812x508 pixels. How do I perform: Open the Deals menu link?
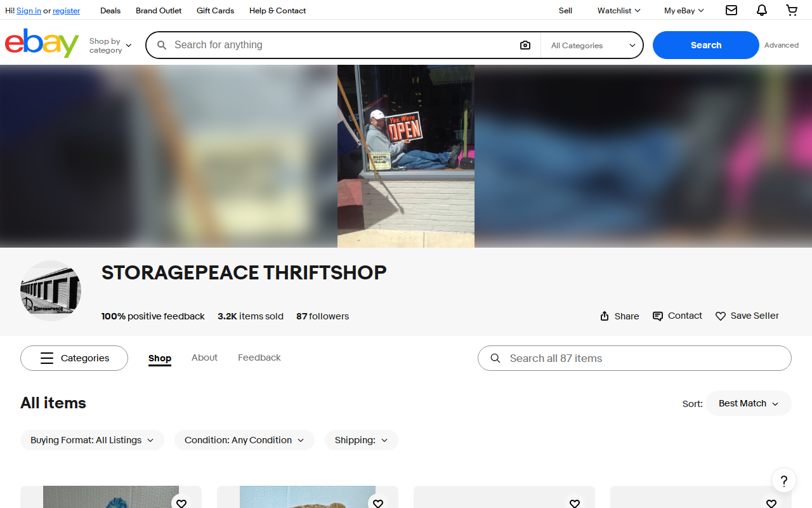(110, 10)
